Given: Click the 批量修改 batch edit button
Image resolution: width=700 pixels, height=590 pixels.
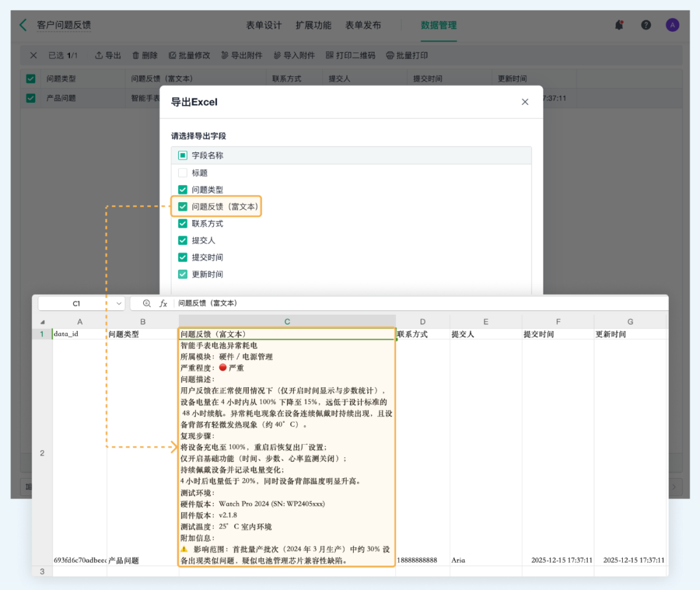Looking at the screenshot, I should click(x=189, y=55).
